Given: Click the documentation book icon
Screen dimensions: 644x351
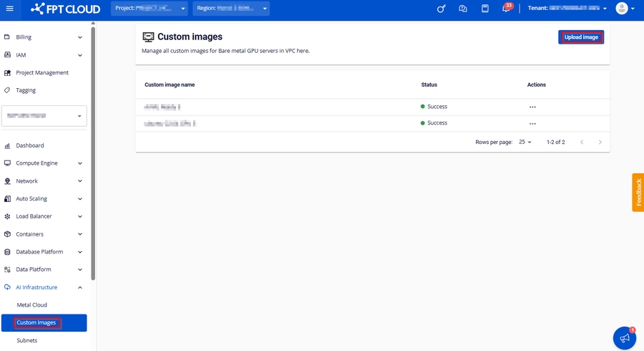Looking at the screenshot, I should [x=484, y=9].
